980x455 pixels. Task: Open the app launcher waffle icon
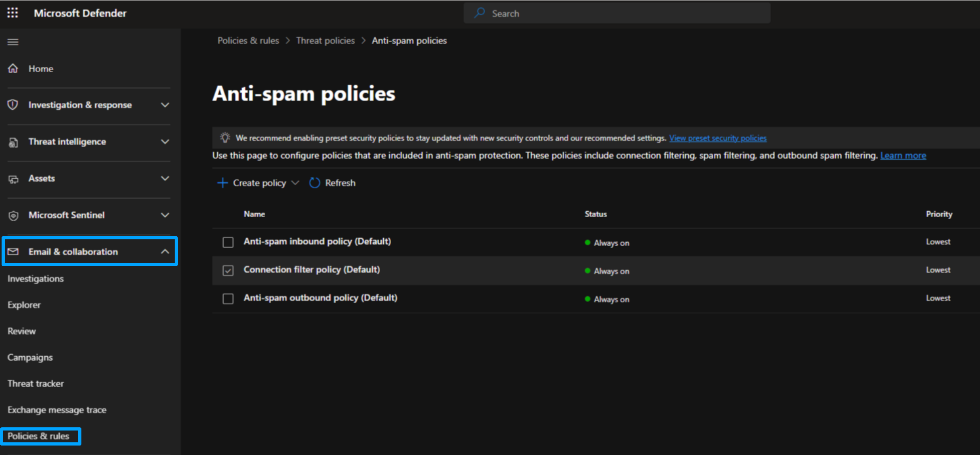(x=13, y=13)
